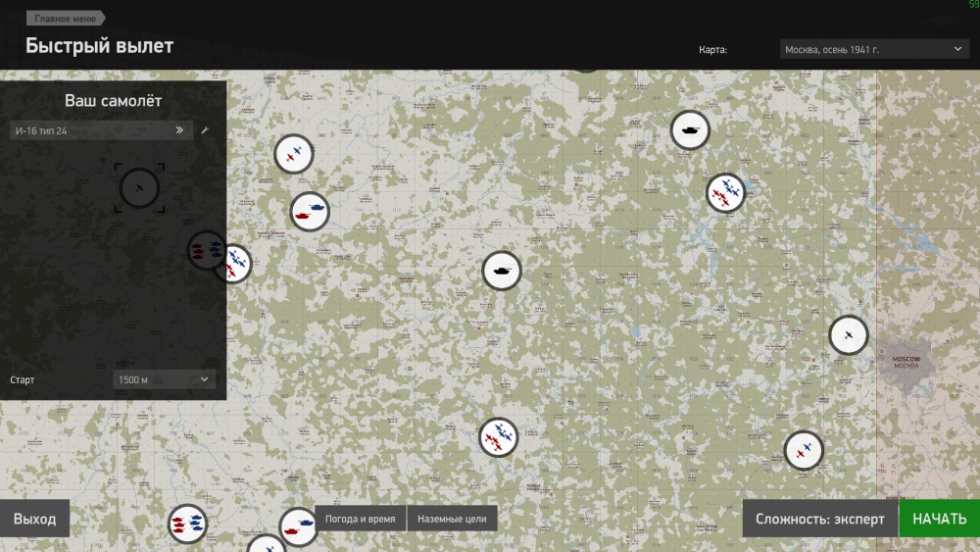Select the black tank icon at the map's top right
The width and height of the screenshot is (980, 552).
click(x=690, y=130)
